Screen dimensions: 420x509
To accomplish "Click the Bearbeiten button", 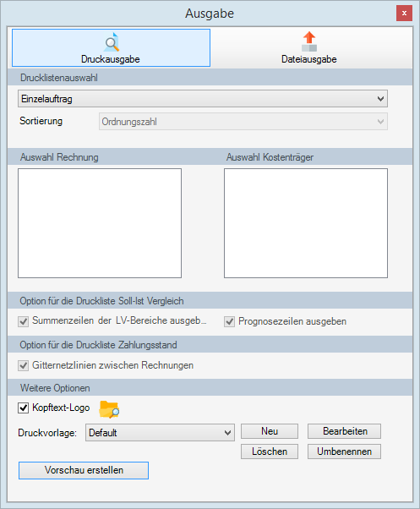I will (345, 431).
